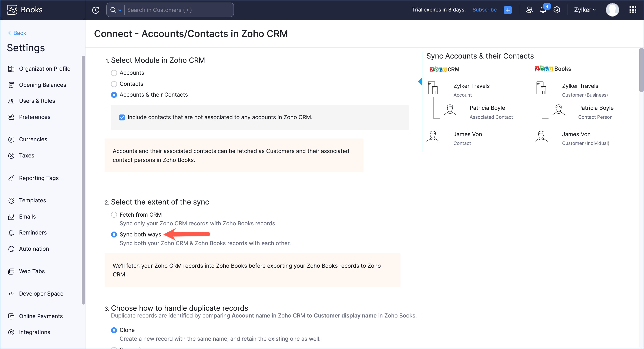Open Users & Roles in settings sidebar
The height and width of the screenshot is (349, 644).
coord(37,101)
